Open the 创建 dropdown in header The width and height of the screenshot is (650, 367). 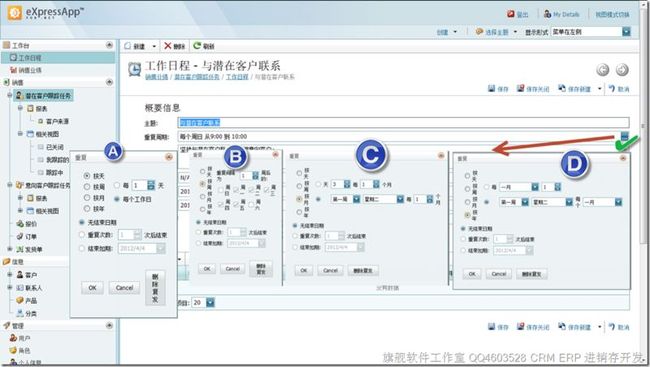tap(455, 32)
